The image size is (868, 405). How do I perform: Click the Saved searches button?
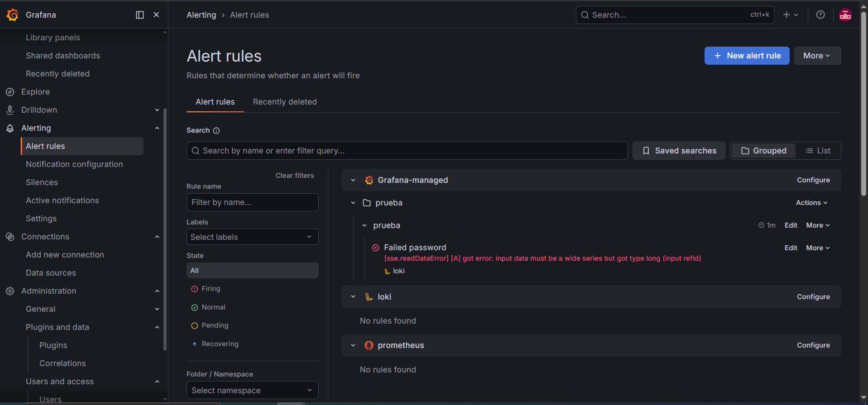pyautogui.click(x=679, y=151)
